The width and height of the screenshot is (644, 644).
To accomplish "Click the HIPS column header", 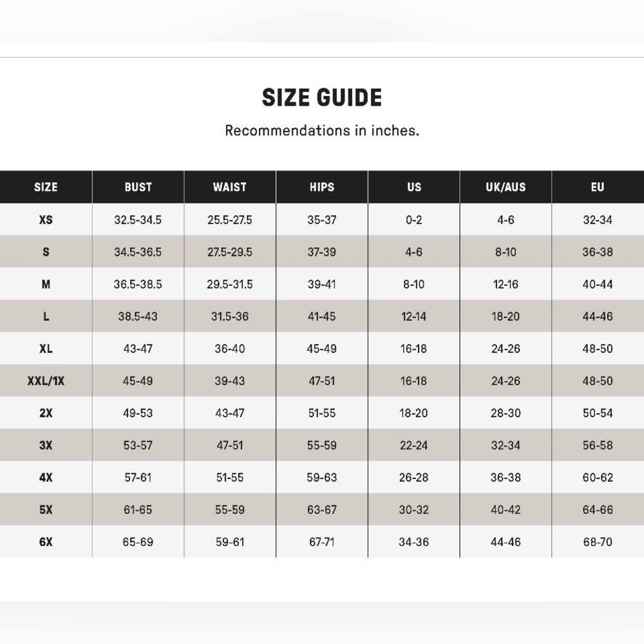I will (321, 187).
